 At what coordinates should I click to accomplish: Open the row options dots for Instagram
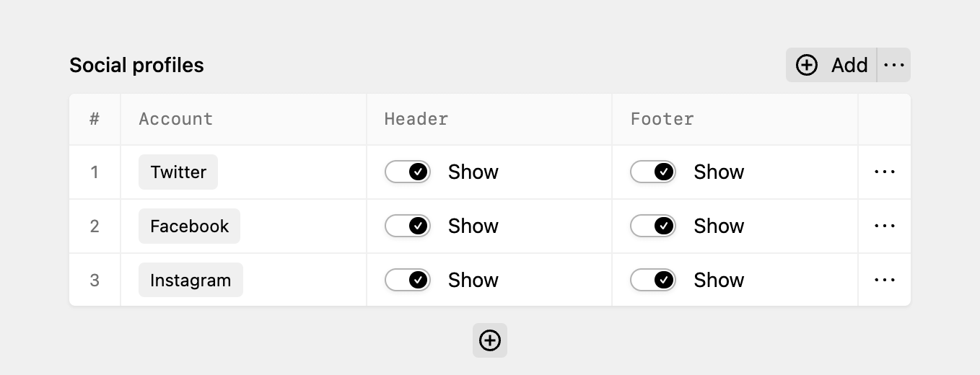click(885, 280)
